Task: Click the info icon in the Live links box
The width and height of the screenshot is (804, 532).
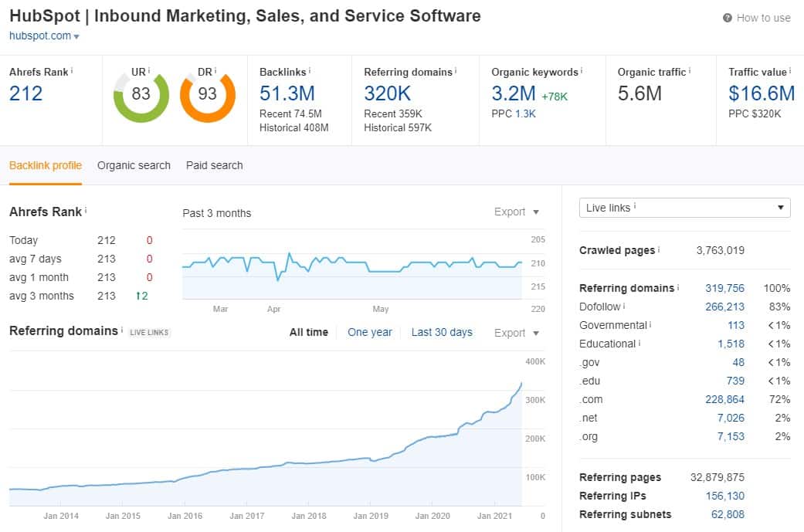Action: pos(635,206)
